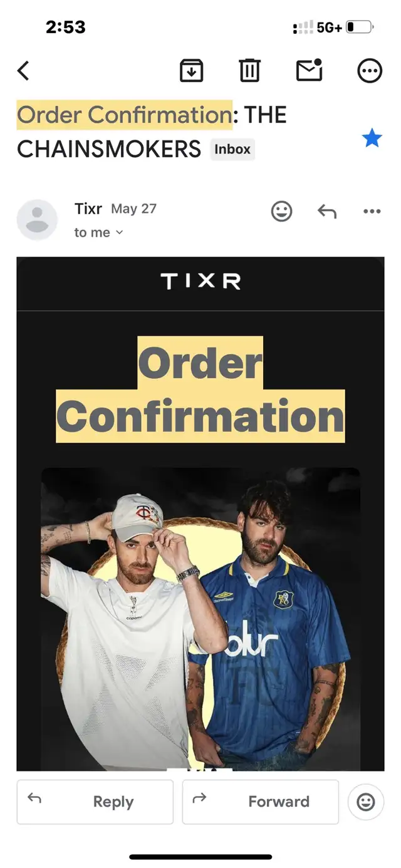This screenshot has height=868, width=401.
Task: Tap the Tixr sender avatar
Action: pyautogui.click(x=37, y=220)
